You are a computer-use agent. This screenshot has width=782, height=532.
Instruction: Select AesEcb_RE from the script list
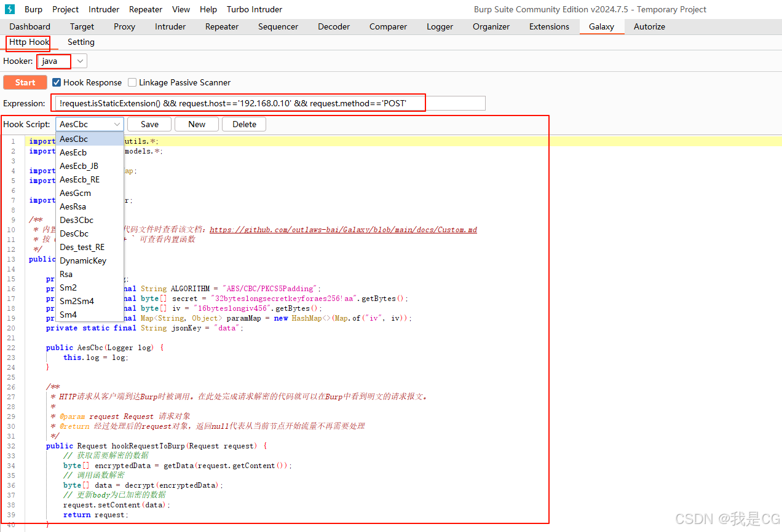90,179
